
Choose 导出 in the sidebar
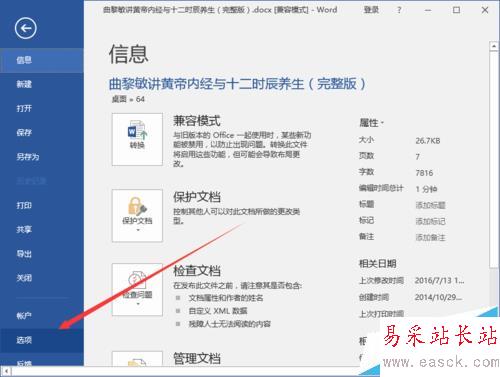[42, 254]
